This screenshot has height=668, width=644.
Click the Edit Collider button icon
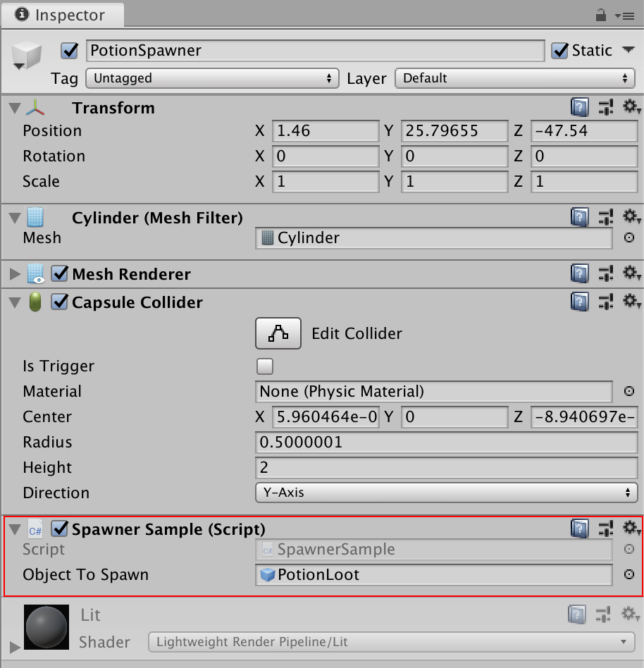(x=278, y=334)
